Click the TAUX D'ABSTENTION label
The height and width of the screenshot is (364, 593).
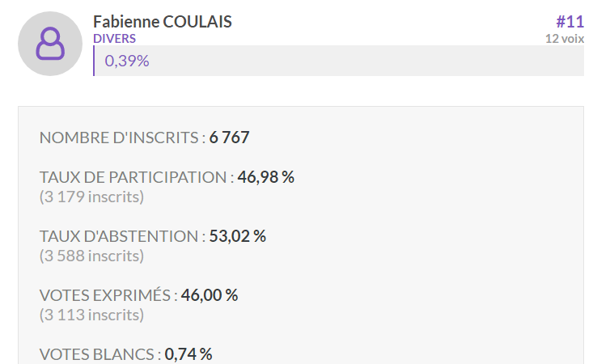coord(122,236)
